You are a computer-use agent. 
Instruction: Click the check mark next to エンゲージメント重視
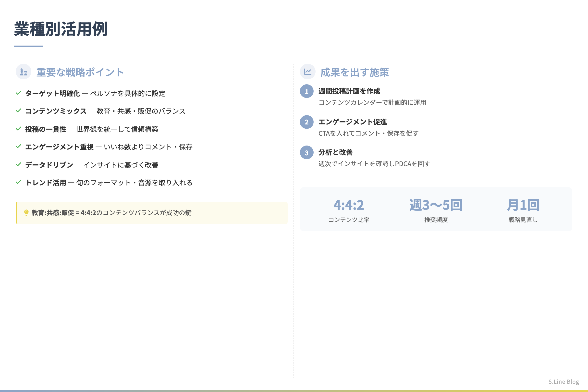(19, 147)
